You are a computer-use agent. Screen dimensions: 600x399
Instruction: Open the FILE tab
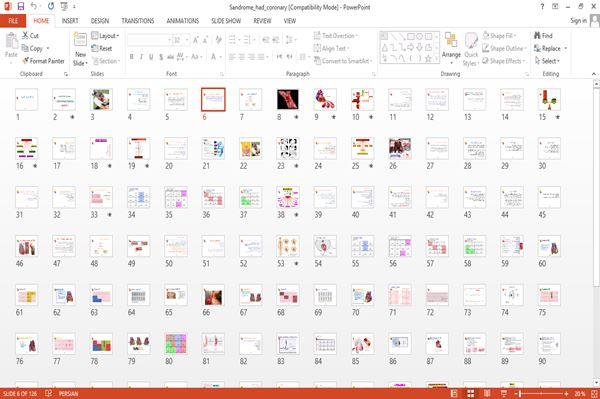coord(13,21)
